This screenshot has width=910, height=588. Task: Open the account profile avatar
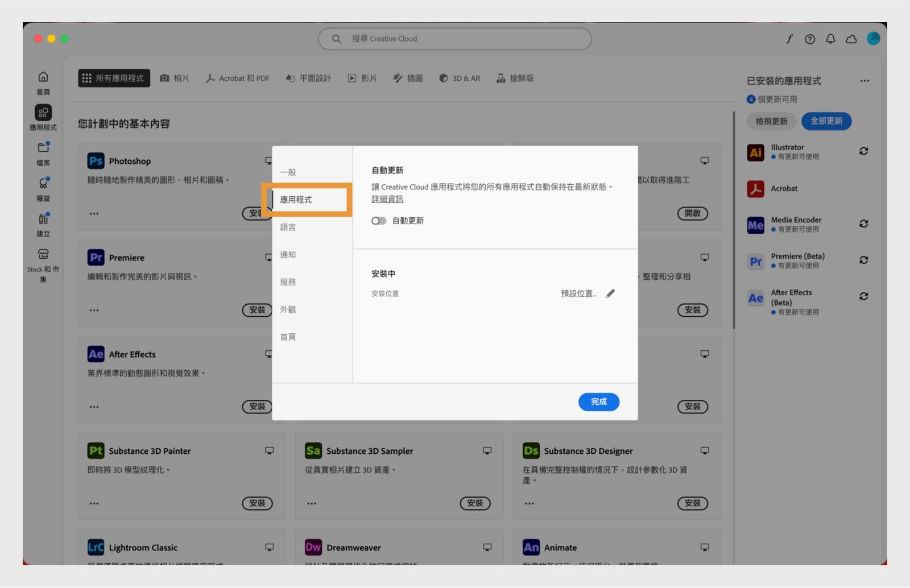[873, 38]
